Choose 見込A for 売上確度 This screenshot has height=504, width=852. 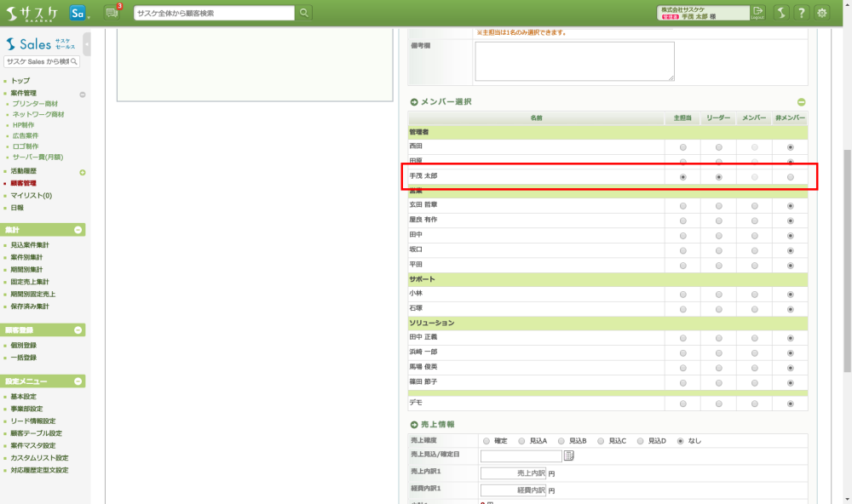pyautogui.click(x=522, y=441)
